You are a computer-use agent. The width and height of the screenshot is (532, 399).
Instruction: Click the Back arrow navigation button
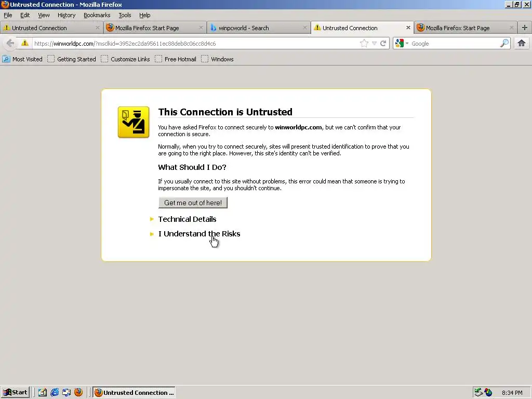pyautogui.click(x=10, y=44)
